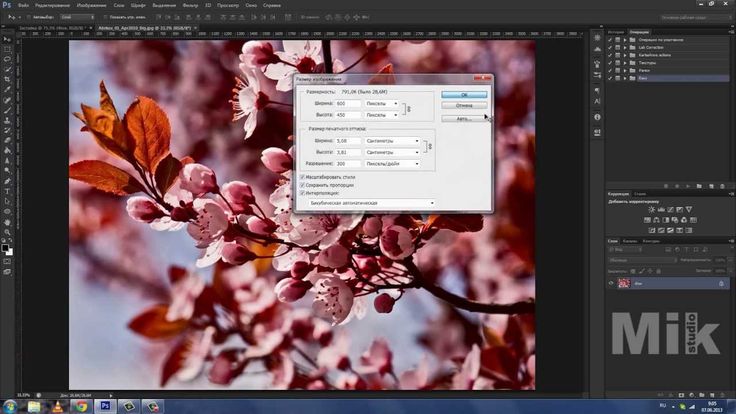Viewport: 736px width, 414px height.
Task: Add an Exposure adjustment
Action: 679,209
